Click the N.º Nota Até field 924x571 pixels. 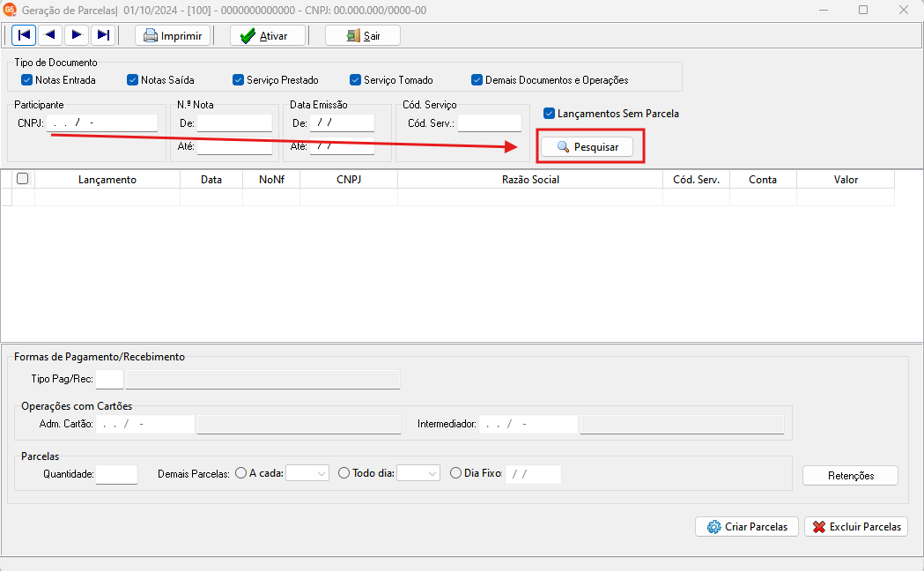click(234, 146)
